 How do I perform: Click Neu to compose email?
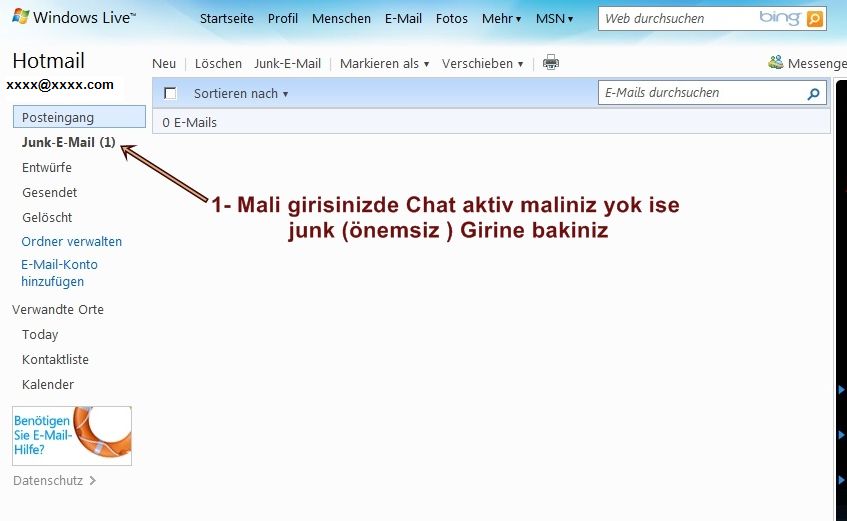click(164, 64)
